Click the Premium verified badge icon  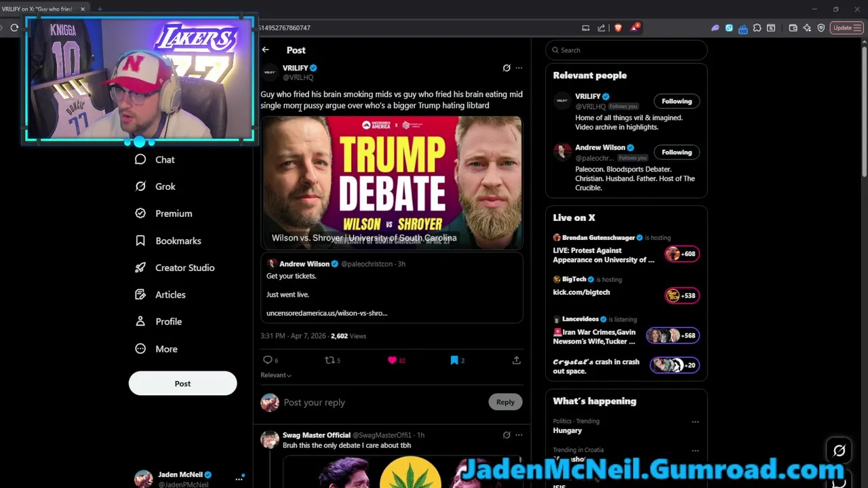click(140, 213)
